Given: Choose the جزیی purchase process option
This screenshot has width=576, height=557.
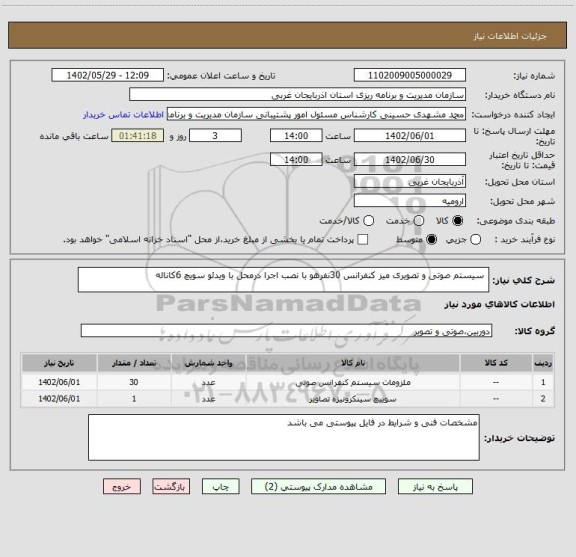Looking at the screenshot, I should [475, 240].
